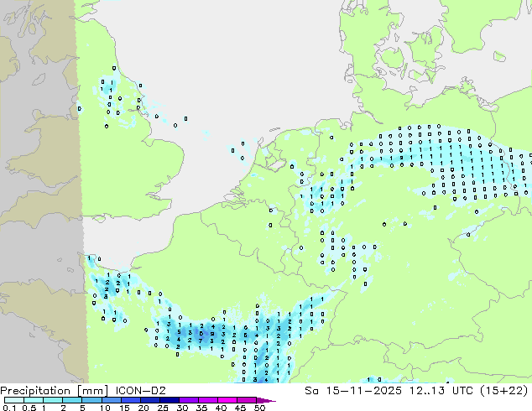The height and width of the screenshot is (411, 532).
Task: Click the "10" legend scale label
Action: 105,408
